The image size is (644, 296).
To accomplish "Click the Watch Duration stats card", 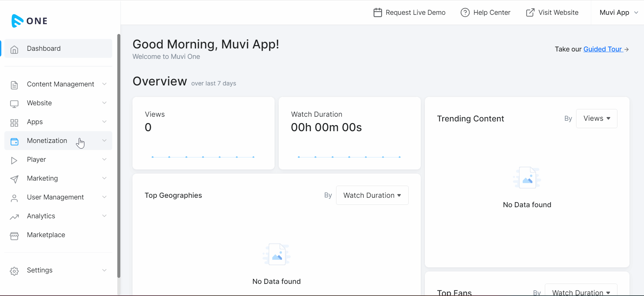I will click(350, 133).
